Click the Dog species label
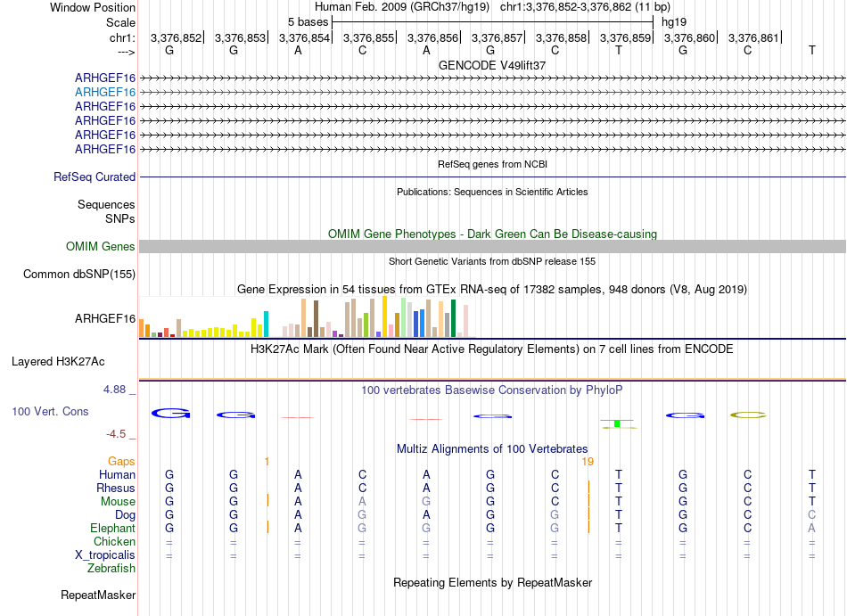Viewport: 847px width, 616px height. (x=125, y=515)
